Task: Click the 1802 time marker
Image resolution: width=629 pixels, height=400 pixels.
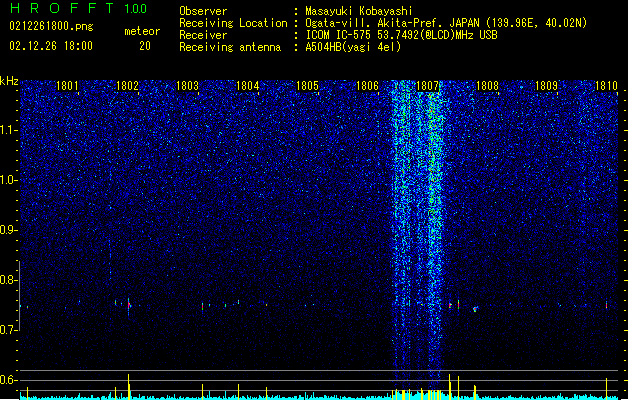Action: pyautogui.click(x=127, y=86)
